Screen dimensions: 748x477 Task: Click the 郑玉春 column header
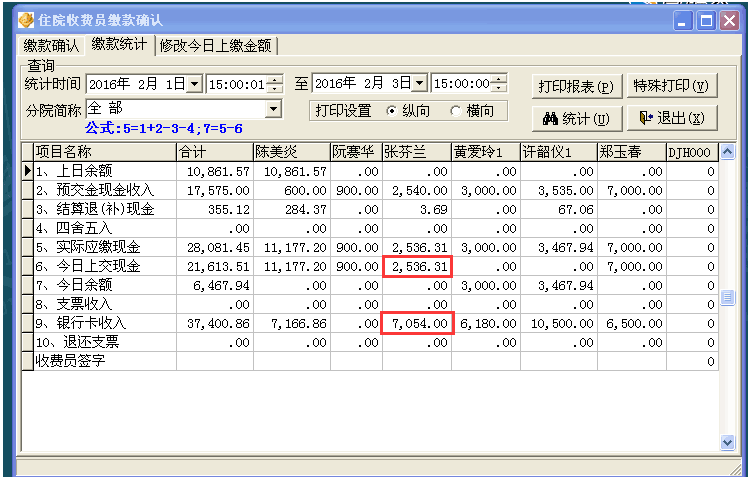[632, 152]
